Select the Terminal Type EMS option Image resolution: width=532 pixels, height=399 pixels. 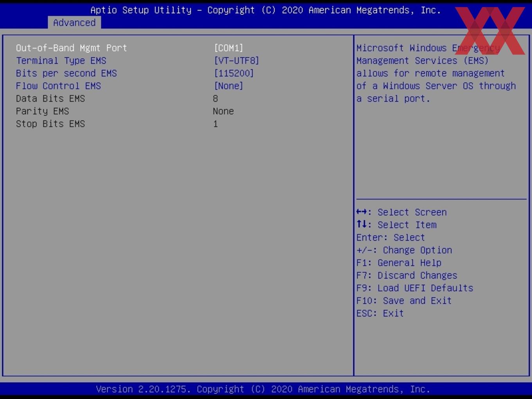coord(61,61)
